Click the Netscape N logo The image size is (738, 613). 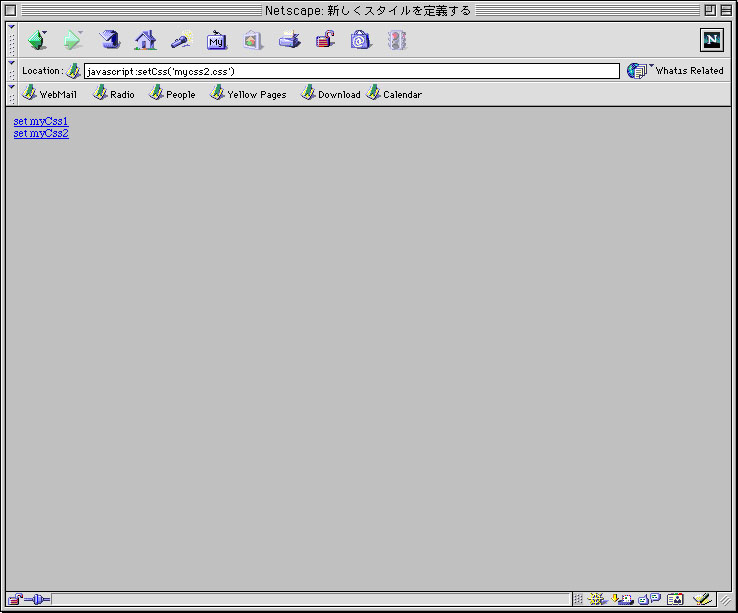pos(712,40)
